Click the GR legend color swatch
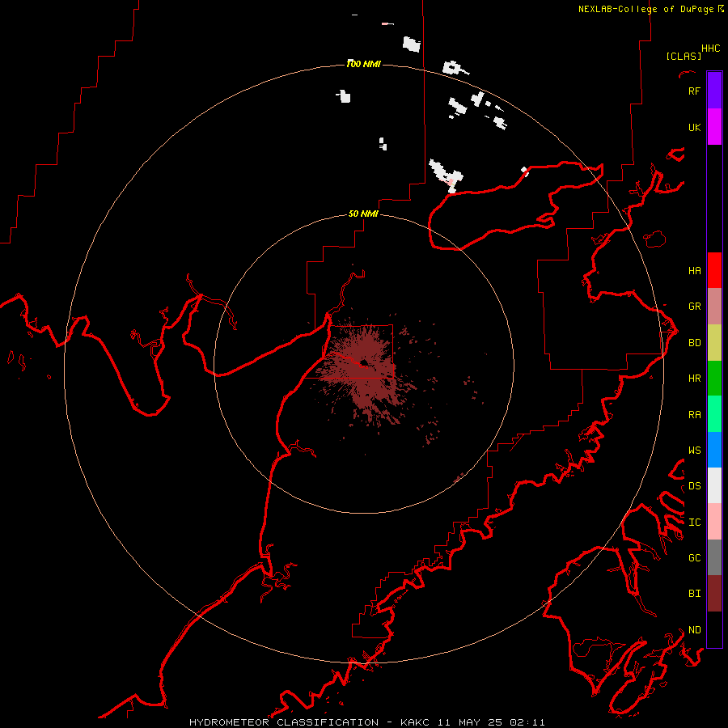This screenshot has width=728, height=728. [714, 307]
